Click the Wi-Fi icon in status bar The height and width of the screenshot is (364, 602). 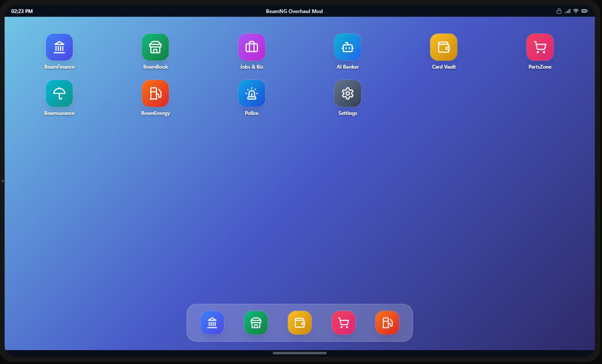tap(576, 11)
